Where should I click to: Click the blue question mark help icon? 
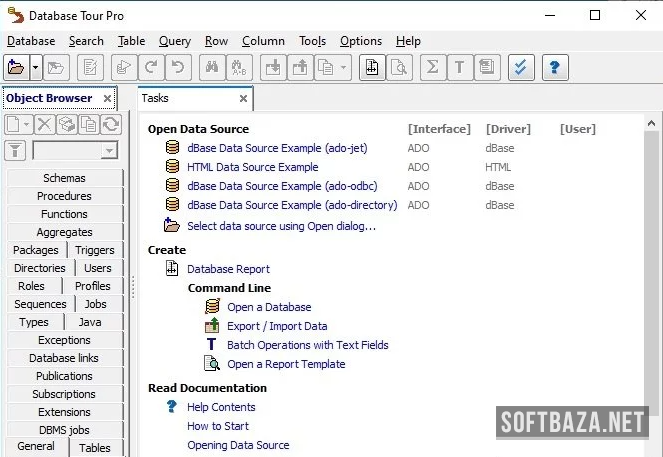click(x=554, y=68)
